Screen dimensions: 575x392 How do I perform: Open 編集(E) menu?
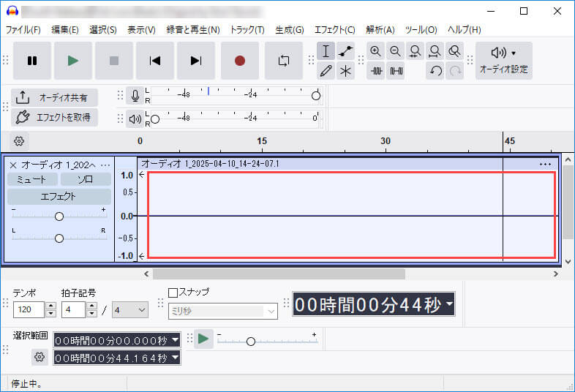(x=65, y=30)
